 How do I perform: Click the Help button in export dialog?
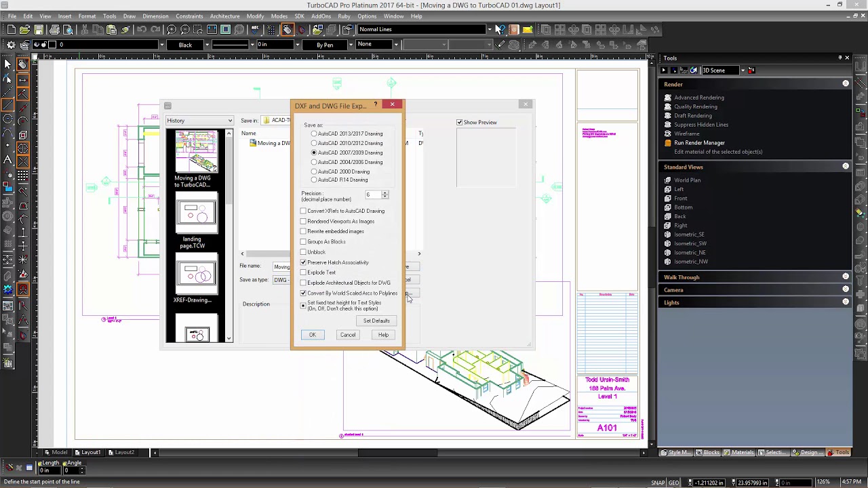[x=383, y=335]
